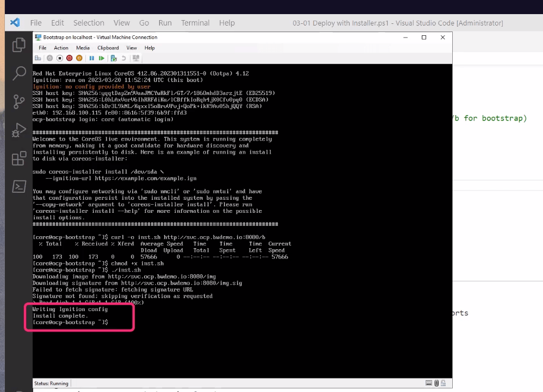
Task: Click the Visual Studio Code logo icon
Action: pyautogui.click(x=15, y=23)
